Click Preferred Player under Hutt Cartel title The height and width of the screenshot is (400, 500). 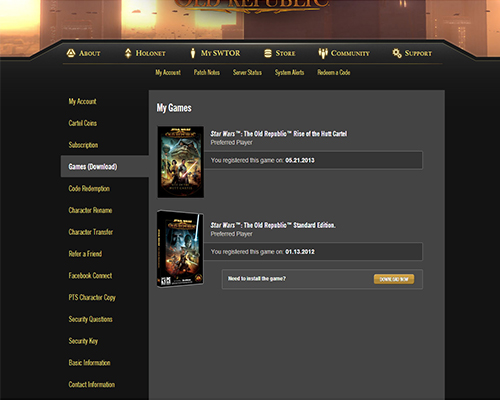[231, 143]
